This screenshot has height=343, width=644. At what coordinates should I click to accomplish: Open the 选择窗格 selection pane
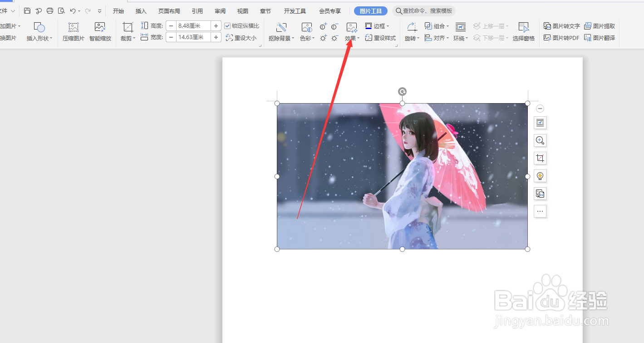tap(524, 32)
